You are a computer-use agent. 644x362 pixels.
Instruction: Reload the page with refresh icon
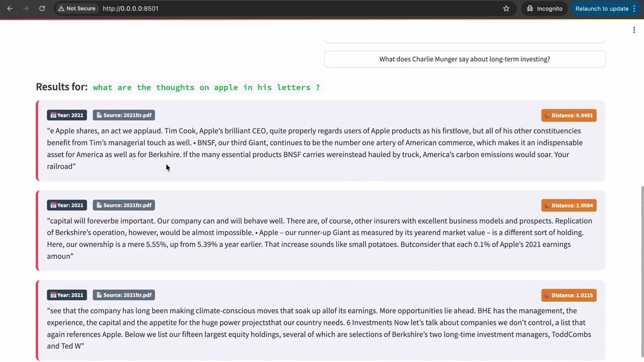[x=42, y=8]
